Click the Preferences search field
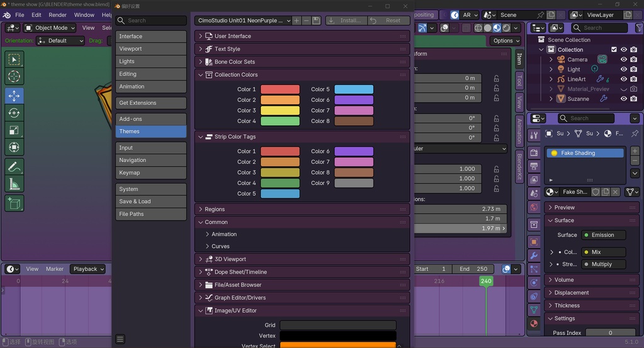The width and height of the screenshot is (644, 348). point(151,21)
